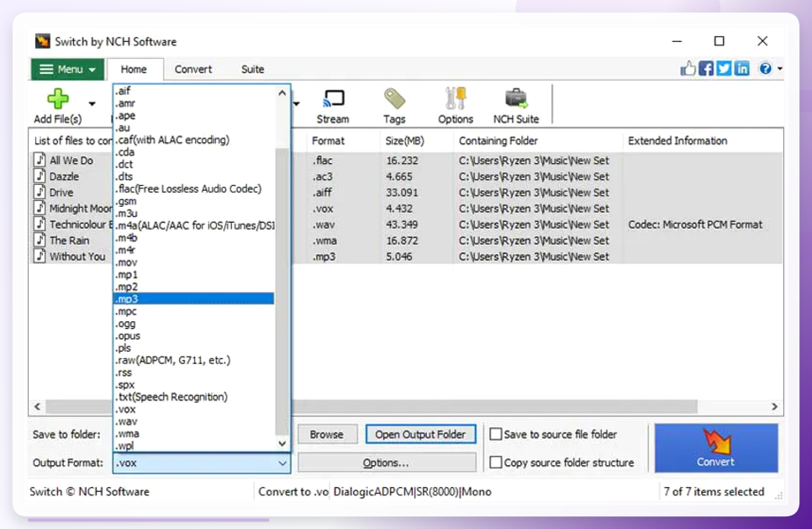Select The Rain file note icon
This screenshot has width=812, height=529.
click(40, 240)
